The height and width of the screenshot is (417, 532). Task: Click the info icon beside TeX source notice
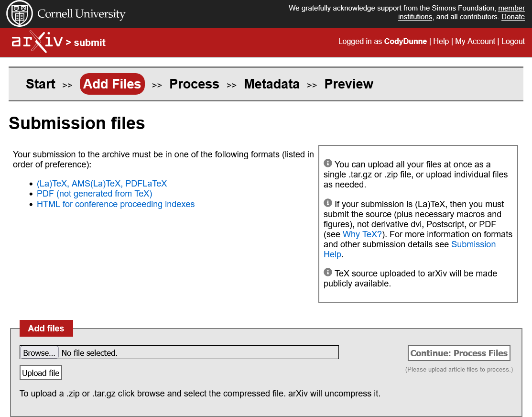pyautogui.click(x=327, y=272)
